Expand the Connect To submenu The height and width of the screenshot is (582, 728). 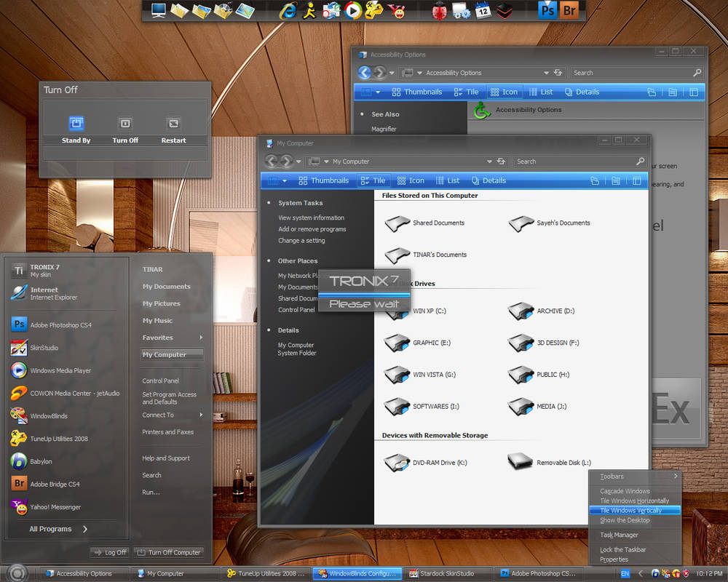(201, 415)
